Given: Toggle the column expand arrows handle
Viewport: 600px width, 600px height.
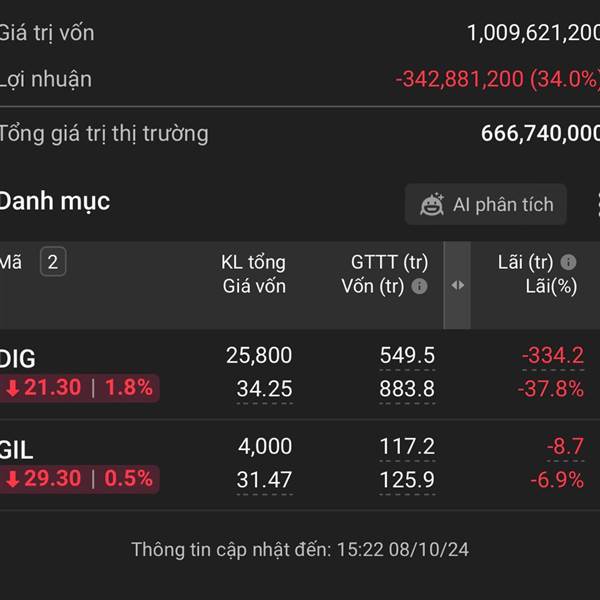Looking at the screenshot, I should point(457,285).
